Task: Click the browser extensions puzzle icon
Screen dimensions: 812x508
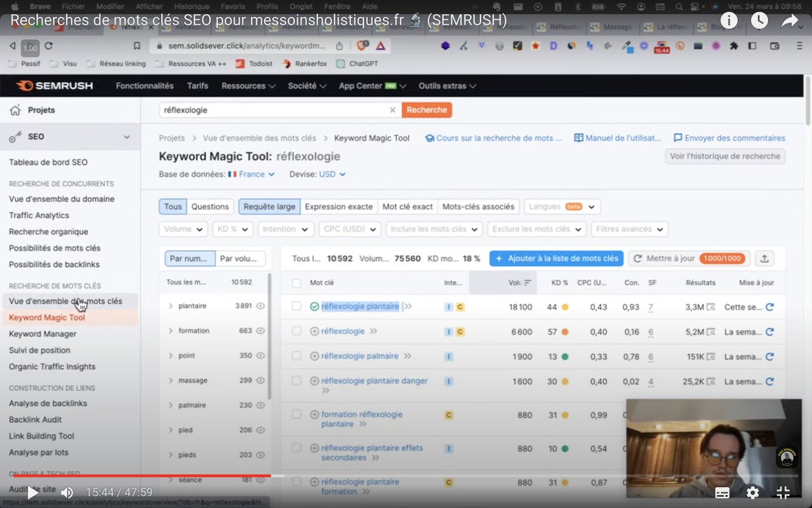Action: pyautogui.click(x=734, y=46)
